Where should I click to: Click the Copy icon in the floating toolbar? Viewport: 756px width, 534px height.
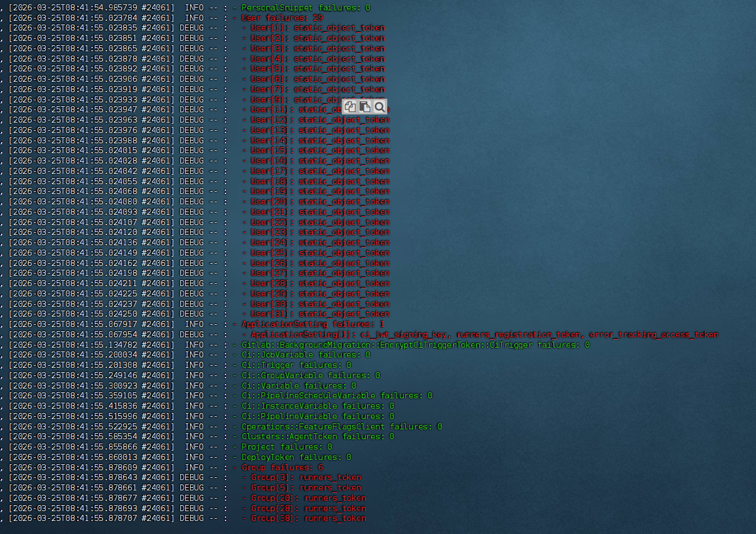coord(350,107)
